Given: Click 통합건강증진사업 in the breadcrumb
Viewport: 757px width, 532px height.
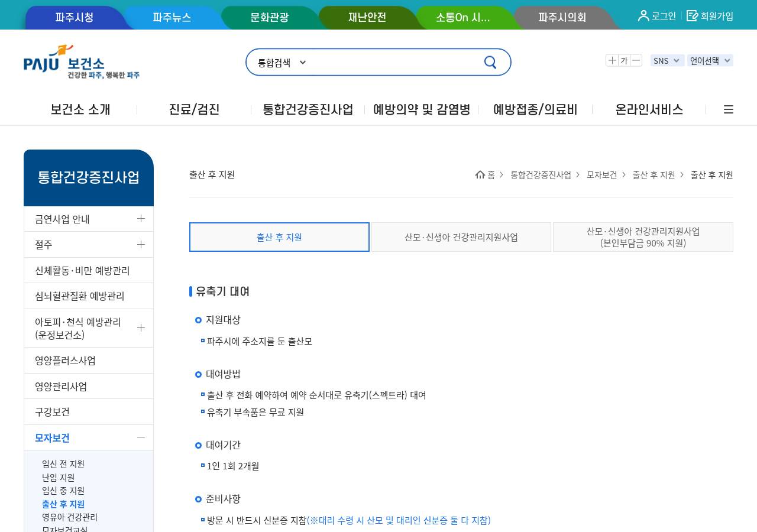Looking at the screenshot, I should [541, 175].
